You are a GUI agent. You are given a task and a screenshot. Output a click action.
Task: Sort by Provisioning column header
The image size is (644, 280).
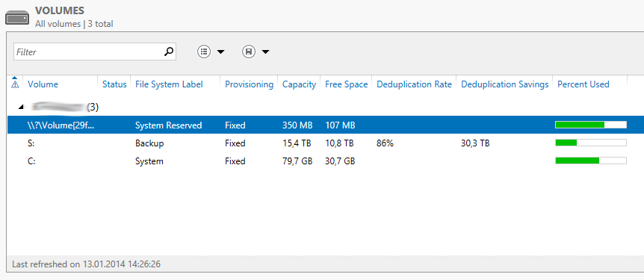click(249, 84)
